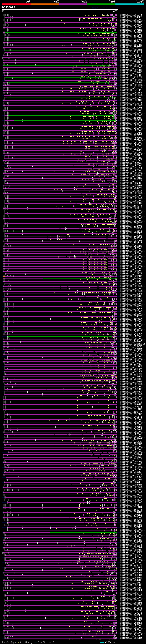Screen dimensions: 146x644
Task: Click UniRef100_Q54TL3 label
Action: (x=131, y=63)
